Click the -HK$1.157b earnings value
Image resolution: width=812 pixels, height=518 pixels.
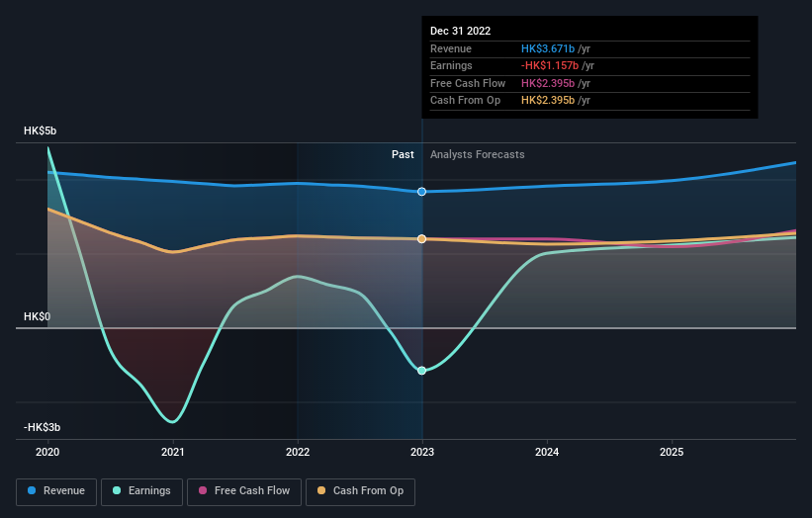(550, 65)
